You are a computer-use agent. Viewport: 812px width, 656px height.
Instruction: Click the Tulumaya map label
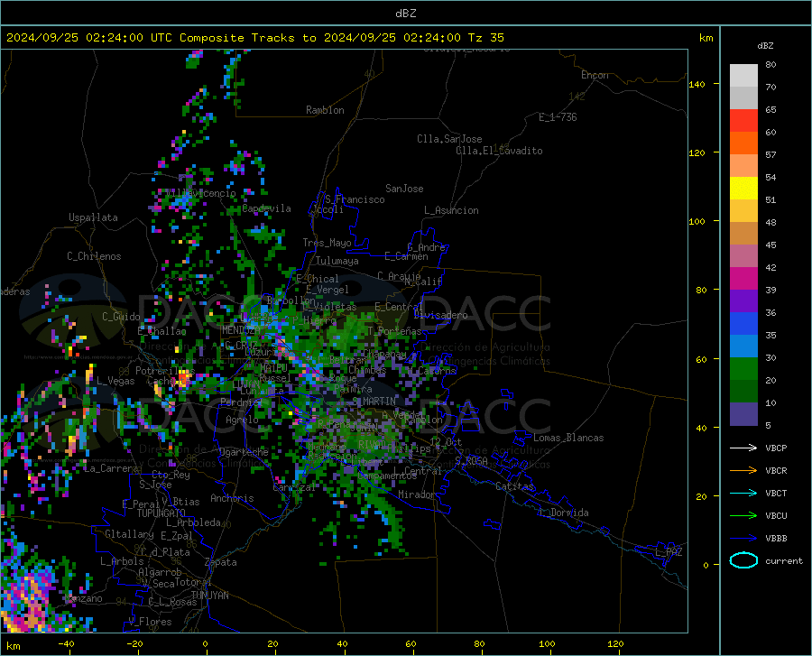[x=337, y=261]
